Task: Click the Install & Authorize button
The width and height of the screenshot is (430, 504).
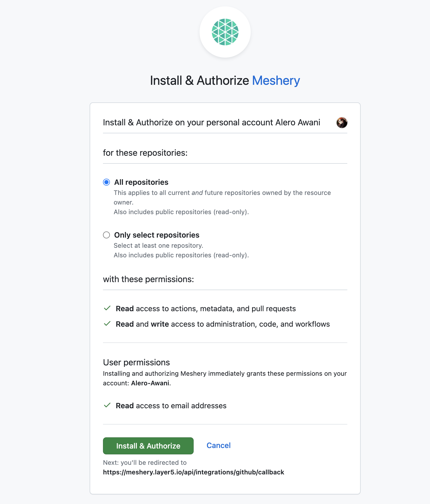Action: [148, 446]
